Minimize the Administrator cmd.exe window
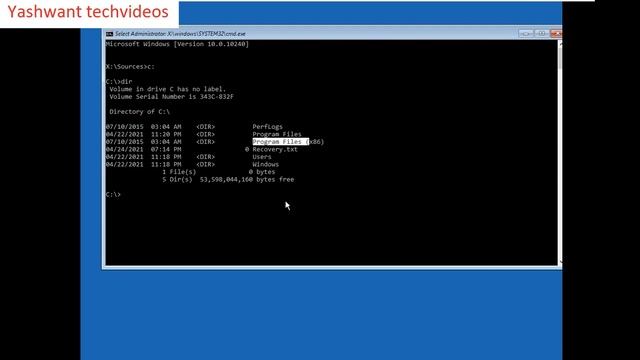640x360 pixels. 526,33
